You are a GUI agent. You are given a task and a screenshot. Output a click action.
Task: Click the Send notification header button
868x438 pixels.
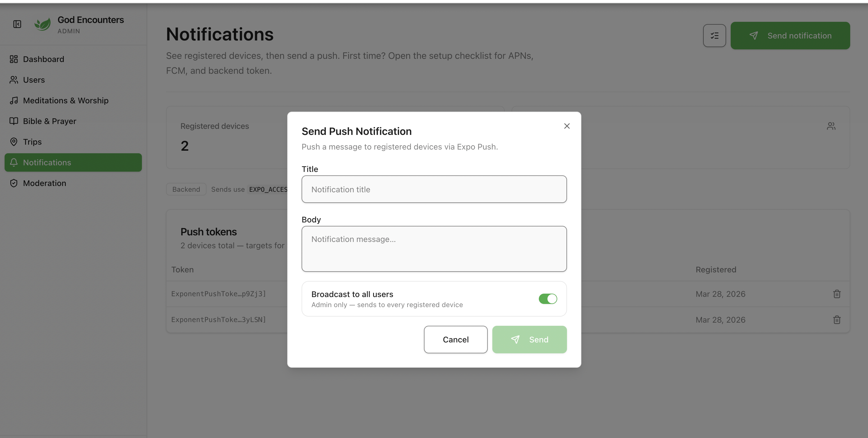790,36
